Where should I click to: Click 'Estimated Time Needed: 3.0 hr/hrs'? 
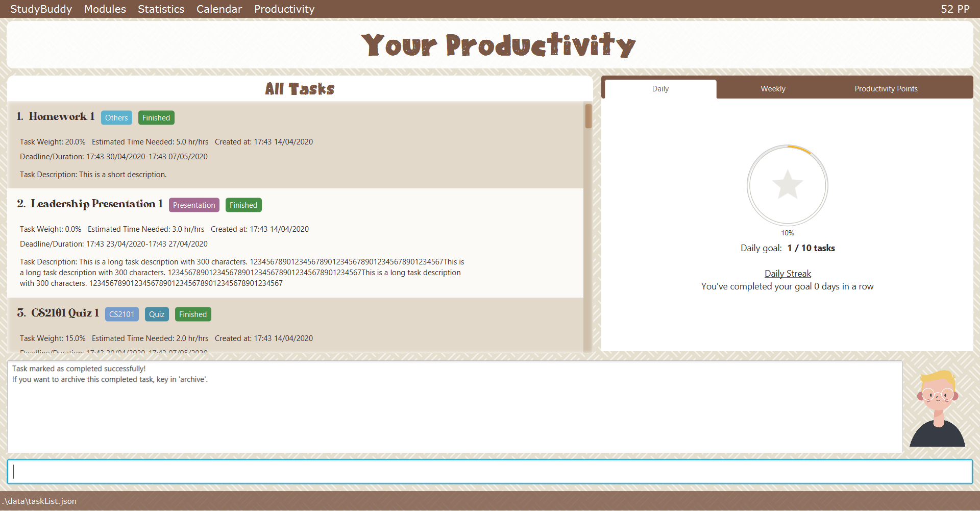[x=146, y=229]
